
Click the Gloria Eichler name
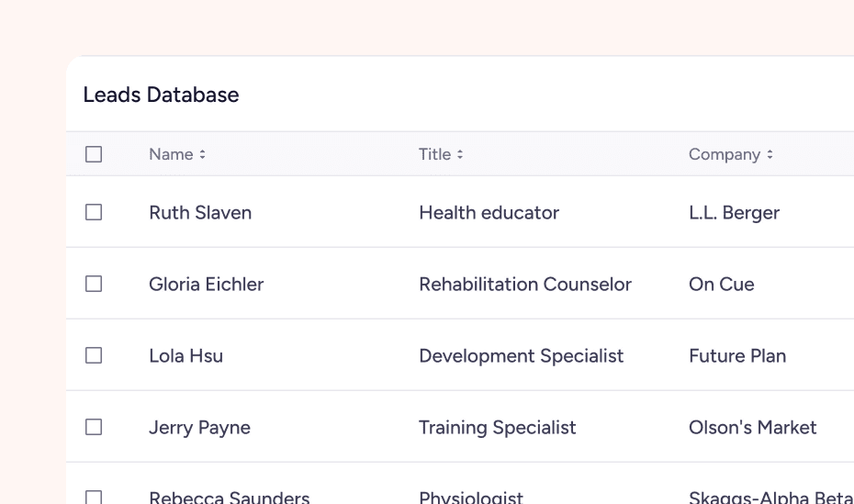[x=206, y=284]
